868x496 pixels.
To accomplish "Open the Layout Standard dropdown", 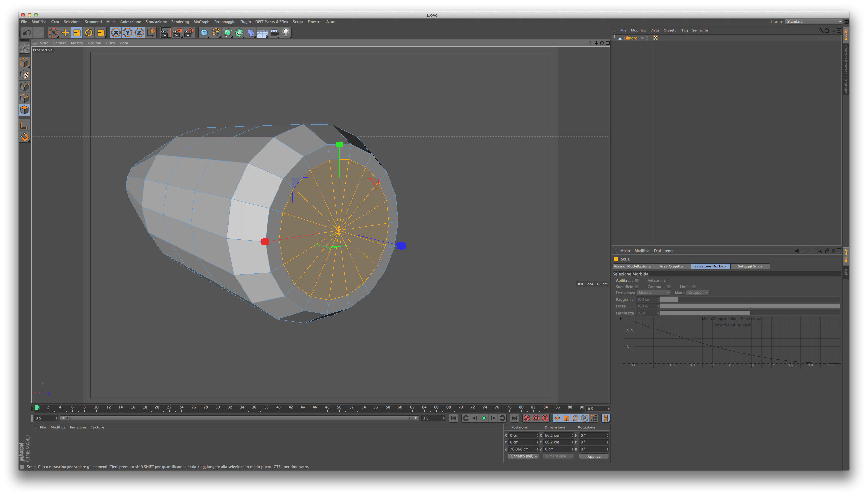I will tap(813, 21).
